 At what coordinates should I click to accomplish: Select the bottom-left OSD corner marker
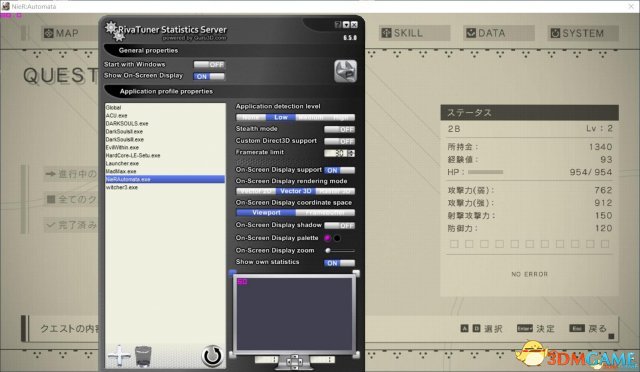click(232, 355)
